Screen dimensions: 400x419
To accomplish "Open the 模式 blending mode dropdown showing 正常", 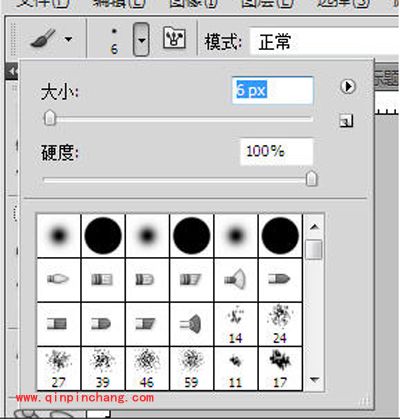I will [x=325, y=41].
